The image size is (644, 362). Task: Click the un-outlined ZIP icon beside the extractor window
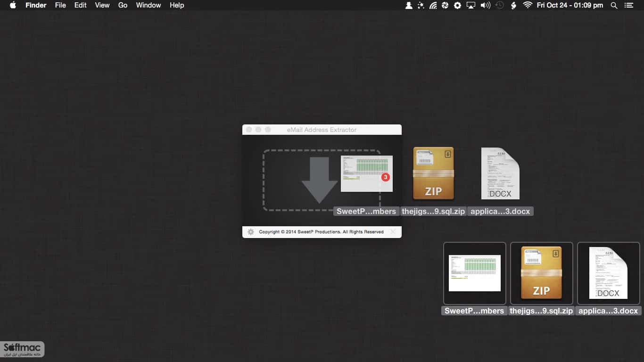pyautogui.click(x=433, y=173)
